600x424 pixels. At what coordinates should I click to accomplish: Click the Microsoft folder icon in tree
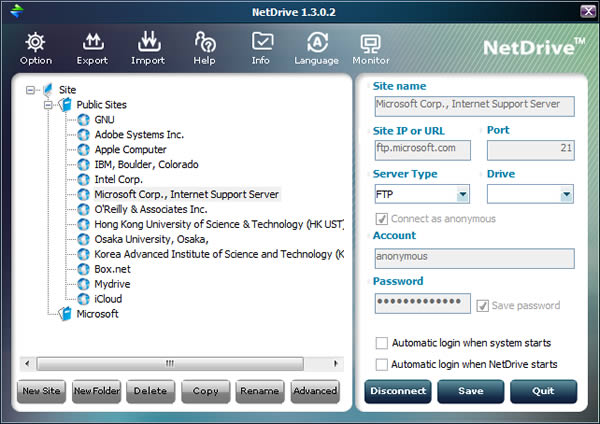pyautogui.click(x=66, y=314)
